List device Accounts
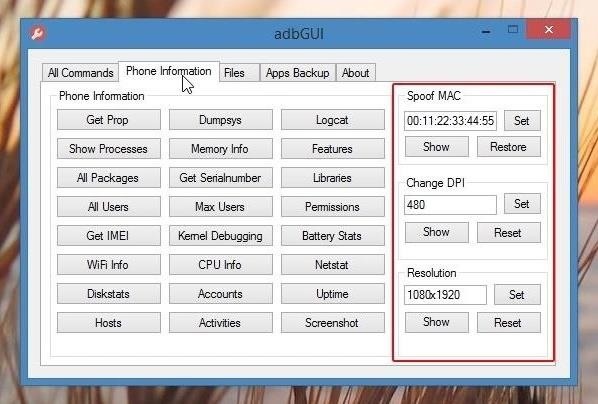This screenshot has width=598, height=404. point(220,294)
